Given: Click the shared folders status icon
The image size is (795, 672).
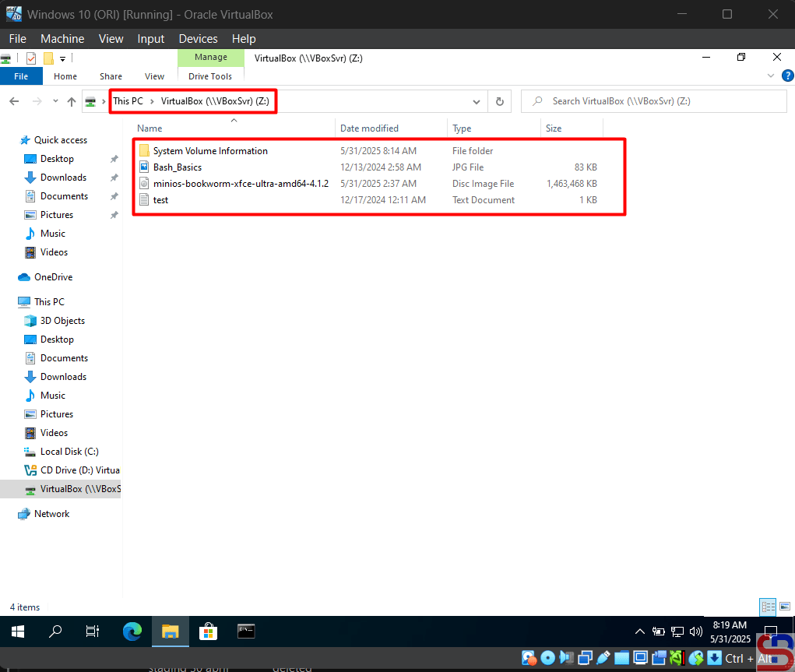Looking at the screenshot, I should coord(622,658).
